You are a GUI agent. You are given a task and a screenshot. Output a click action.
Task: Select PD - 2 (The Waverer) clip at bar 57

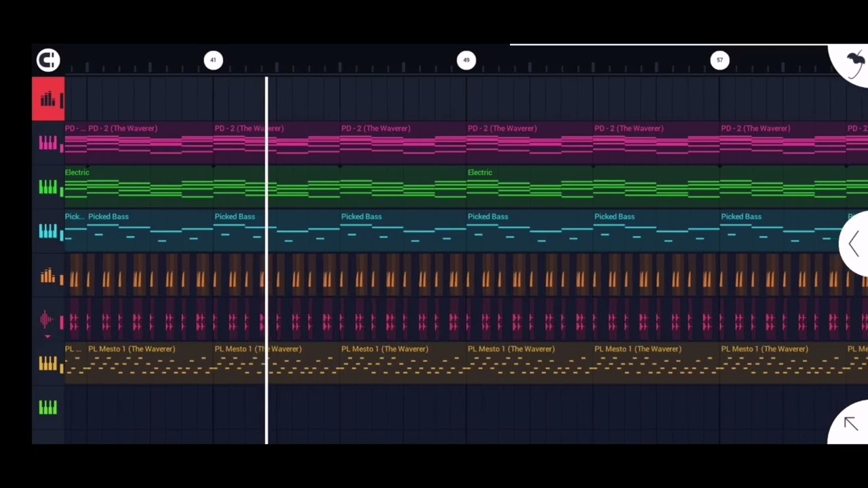point(783,142)
